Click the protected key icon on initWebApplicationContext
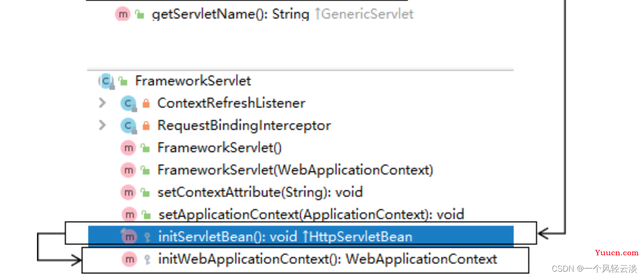Viewport: 644px width, 277px height. click(147, 260)
